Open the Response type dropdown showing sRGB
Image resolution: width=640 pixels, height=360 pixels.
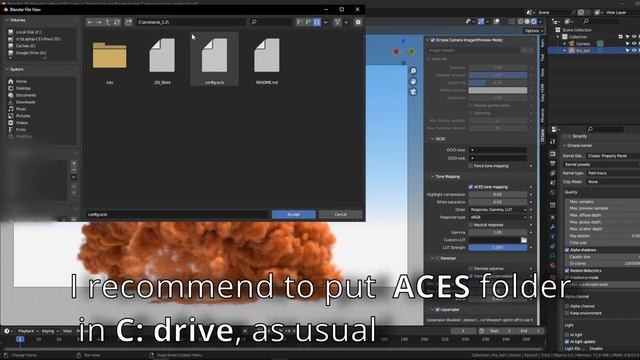coord(498,217)
